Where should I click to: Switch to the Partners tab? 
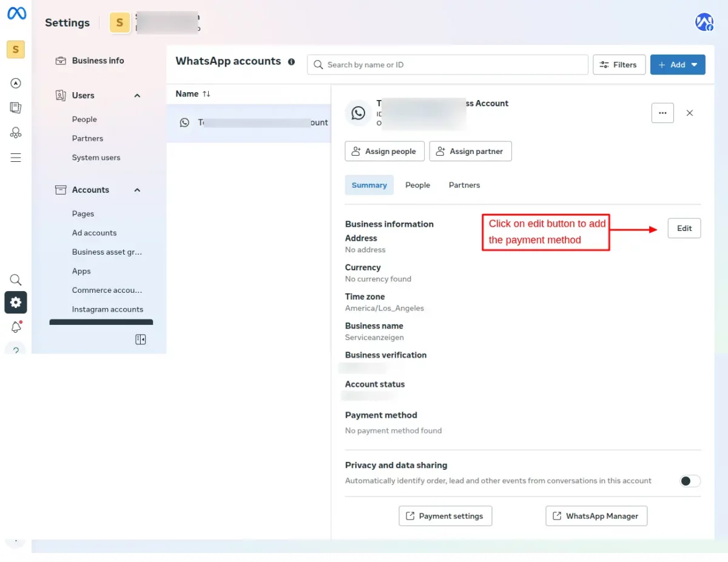point(464,185)
